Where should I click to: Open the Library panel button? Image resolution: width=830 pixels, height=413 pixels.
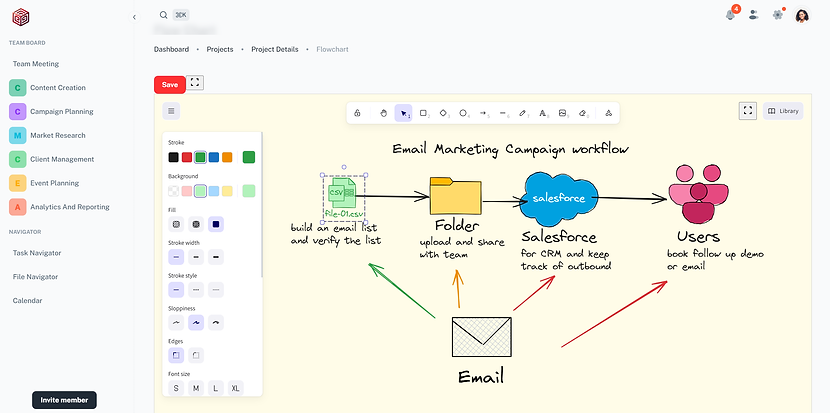[783, 111]
